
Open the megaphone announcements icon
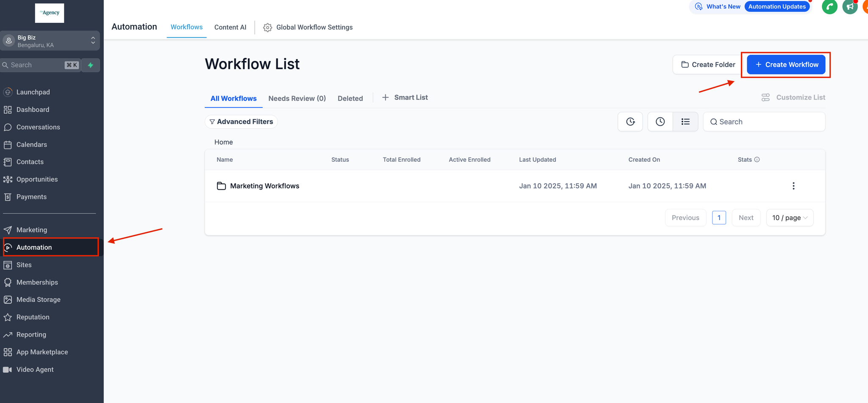point(850,7)
